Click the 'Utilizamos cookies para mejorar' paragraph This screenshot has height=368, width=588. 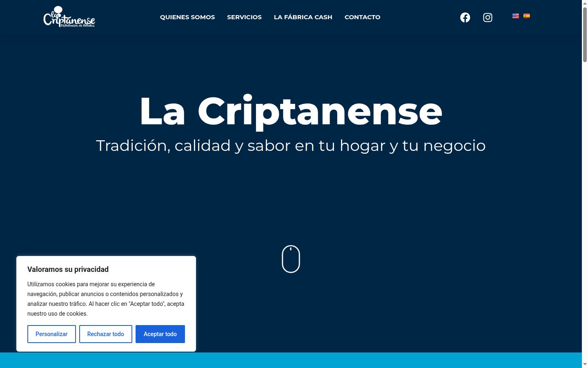[x=106, y=299]
